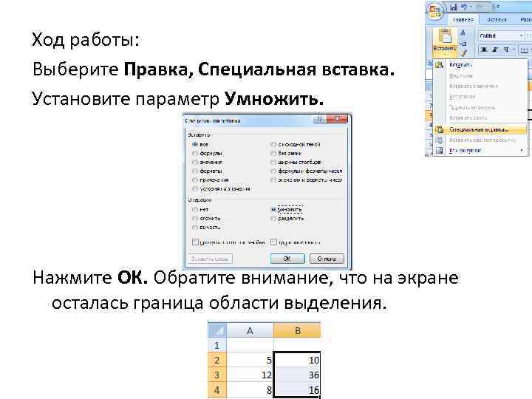Click the Select All corner of spreadsheet

point(217,330)
